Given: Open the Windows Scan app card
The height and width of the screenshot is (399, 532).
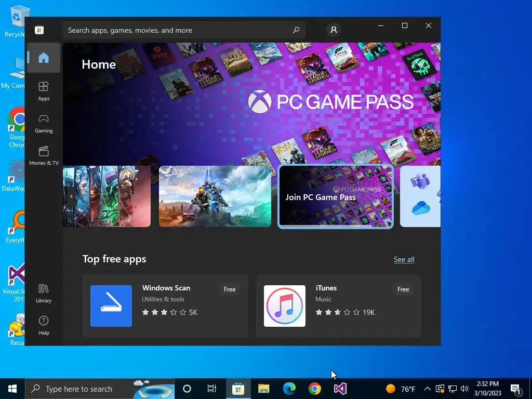Looking at the screenshot, I should click(x=165, y=306).
